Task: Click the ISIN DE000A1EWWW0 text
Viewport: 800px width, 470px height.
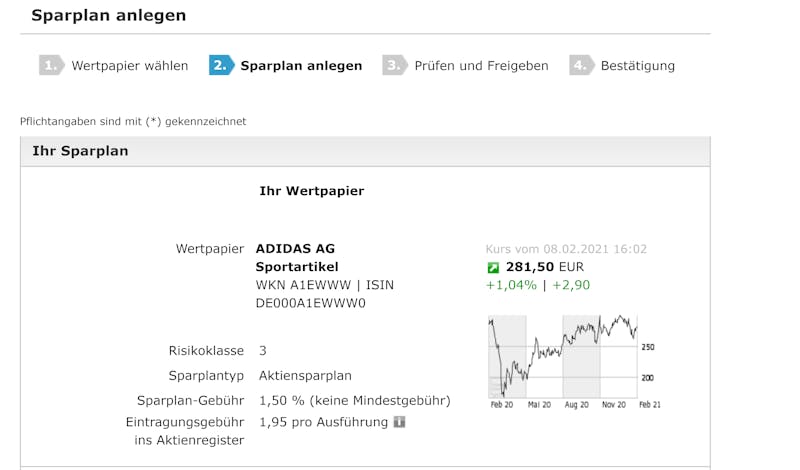Action: [x=324, y=294]
